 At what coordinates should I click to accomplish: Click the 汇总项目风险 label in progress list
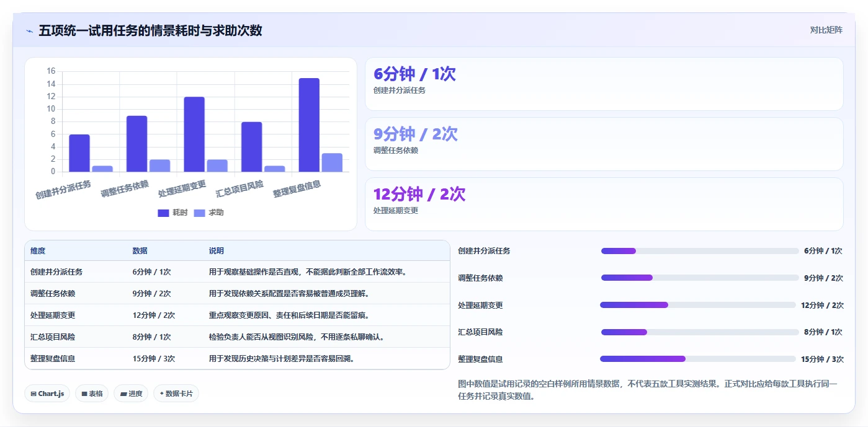coord(480,332)
